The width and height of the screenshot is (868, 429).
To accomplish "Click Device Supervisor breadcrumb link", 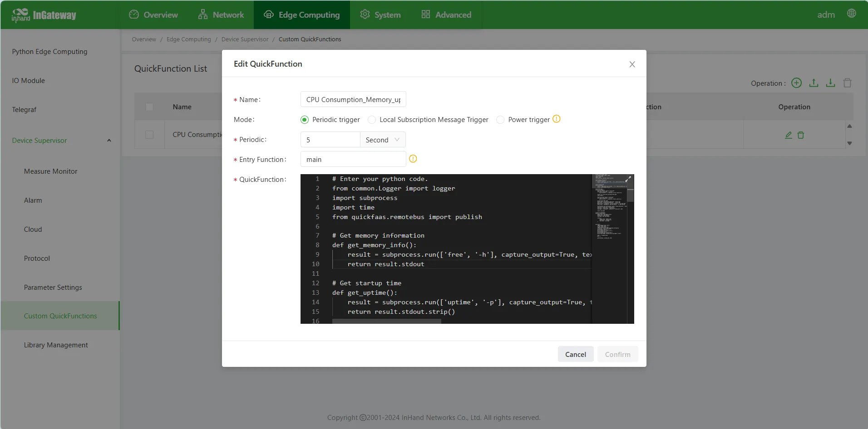I will point(245,39).
